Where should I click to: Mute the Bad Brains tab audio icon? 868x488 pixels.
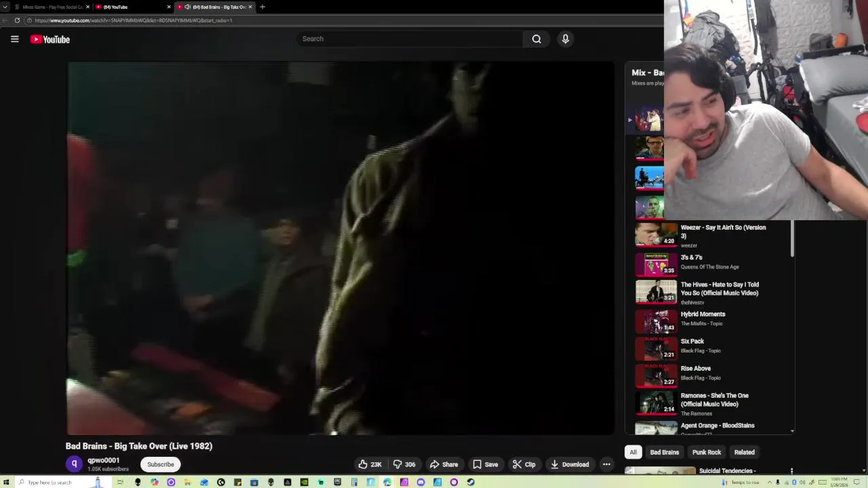(188, 7)
